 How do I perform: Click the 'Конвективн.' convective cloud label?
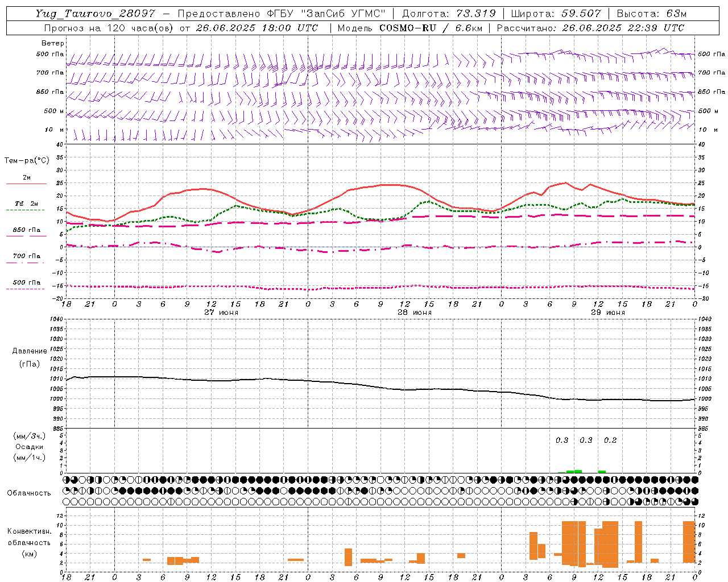pyautogui.click(x=29, y=531)
